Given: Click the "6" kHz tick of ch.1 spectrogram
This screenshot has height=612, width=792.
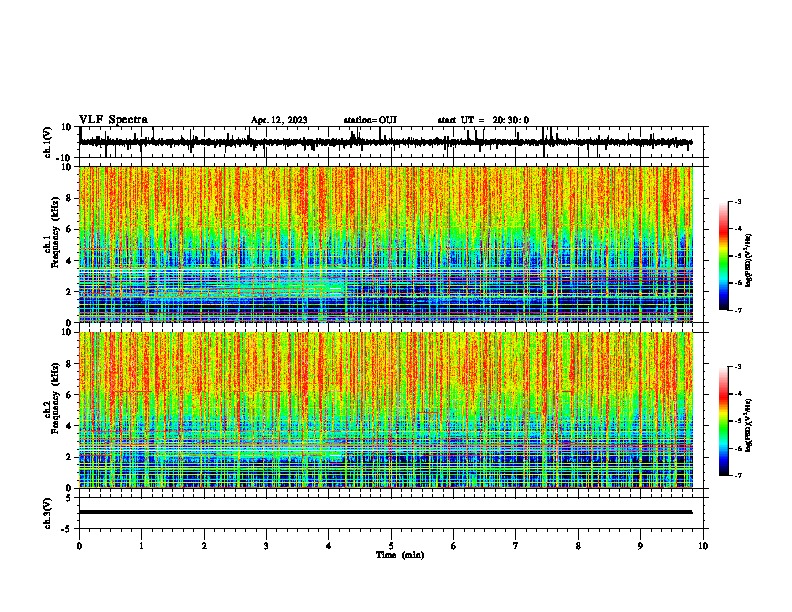Looking at the screenshot, I should pyautogui.click(x=70, y=229).
